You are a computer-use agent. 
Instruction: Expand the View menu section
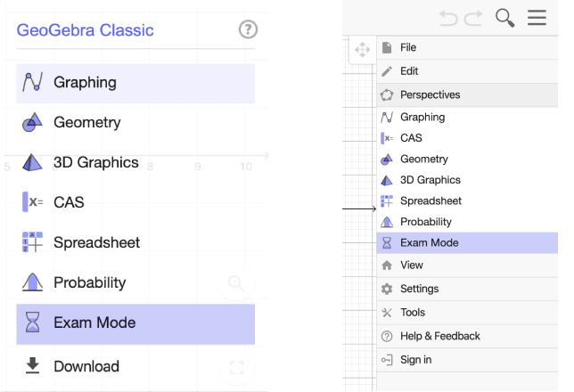tap(467, 265)
